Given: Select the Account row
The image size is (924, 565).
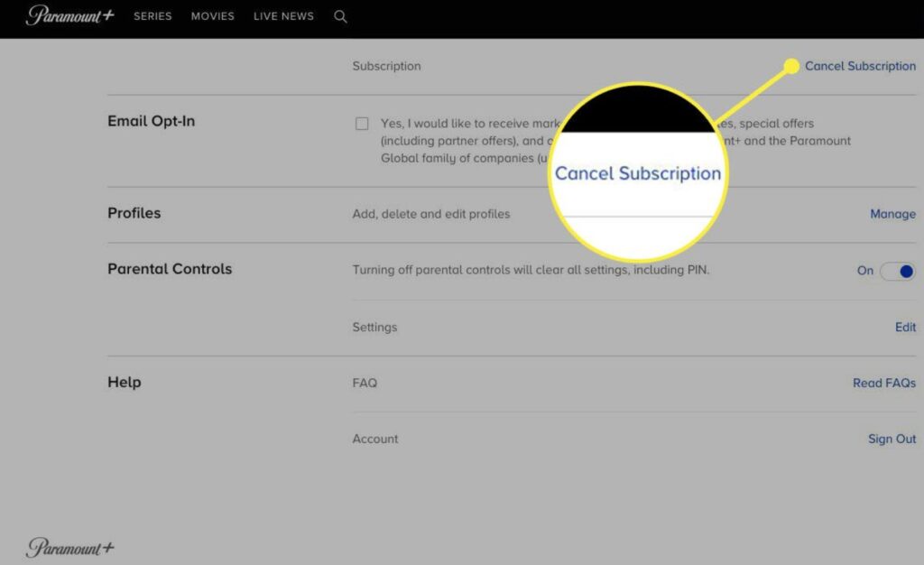Looking at the screenshot, I should pos(375,439).
